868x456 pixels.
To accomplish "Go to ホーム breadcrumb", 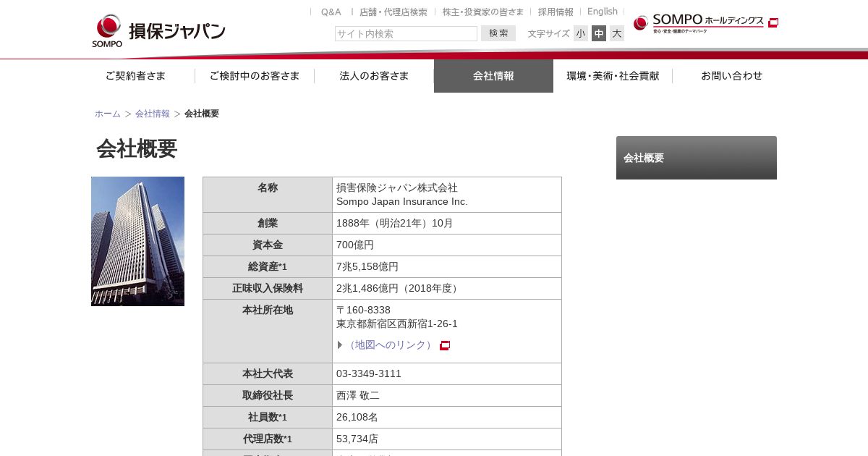I will [108, 114].
